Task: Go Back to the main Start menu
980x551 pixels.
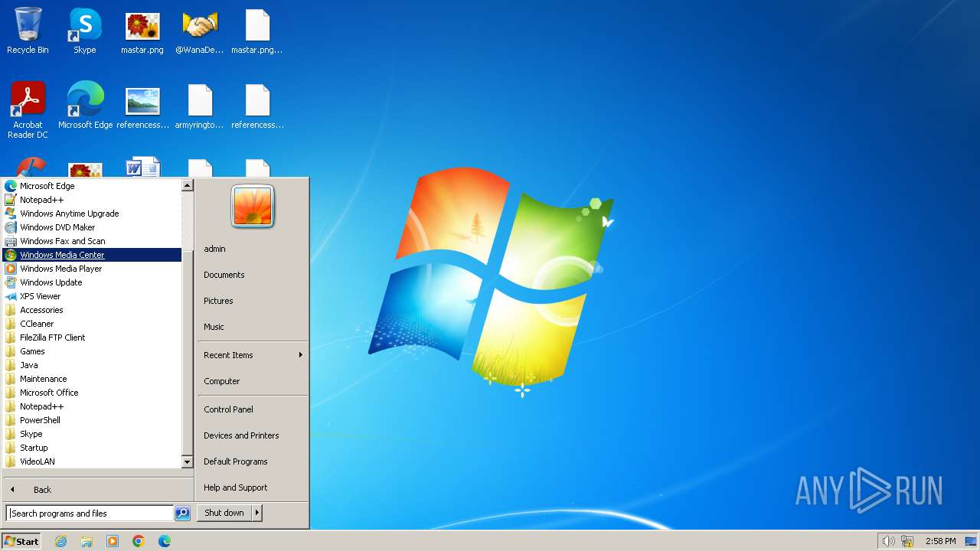Action: click(98, 490)
